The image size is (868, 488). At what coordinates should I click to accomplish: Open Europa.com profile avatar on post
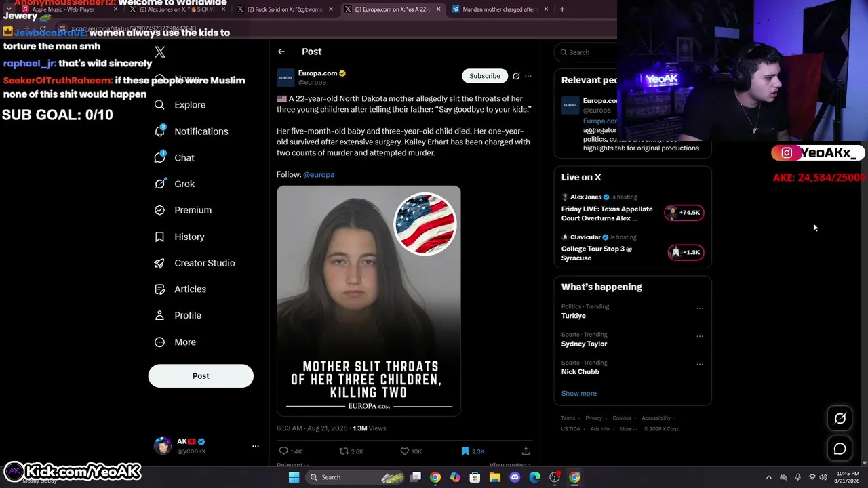pyautogui.click(x=285, y=77)
